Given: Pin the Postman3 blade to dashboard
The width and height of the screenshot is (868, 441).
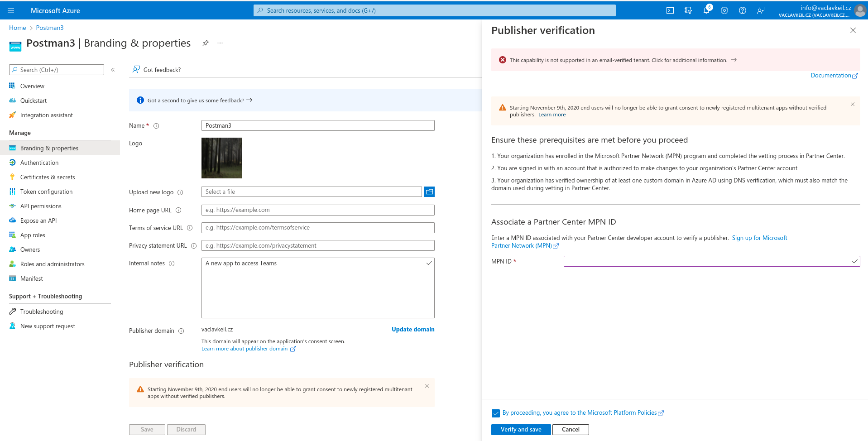Looking at the screenshot, I should click(206, 43).
